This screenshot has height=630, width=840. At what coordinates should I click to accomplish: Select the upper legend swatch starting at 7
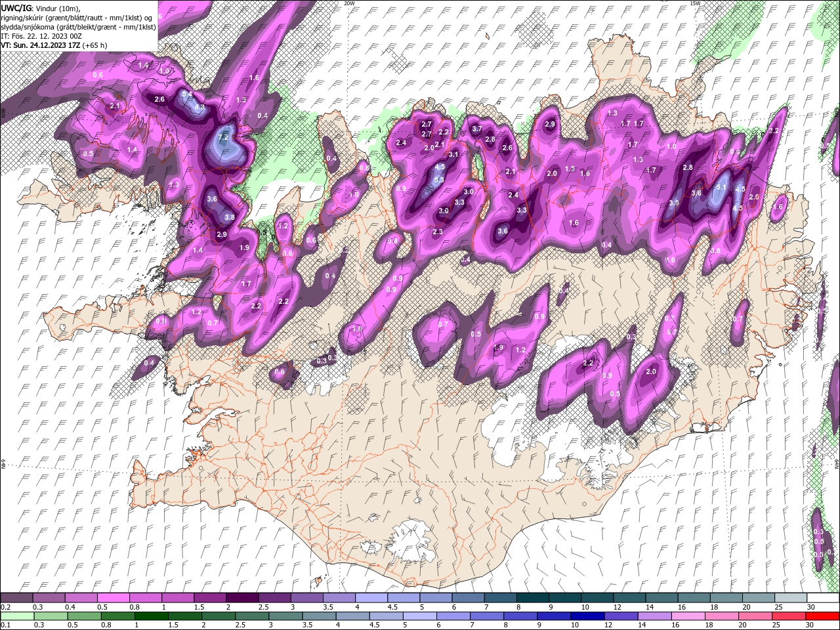[500, 598]
